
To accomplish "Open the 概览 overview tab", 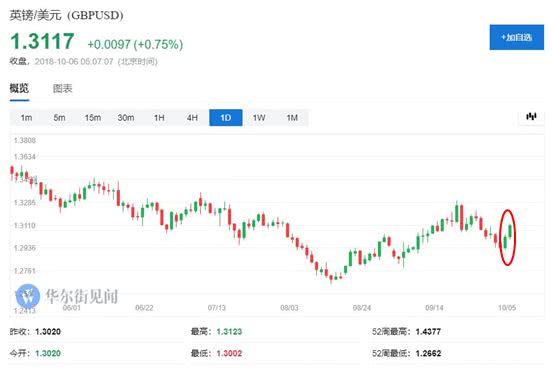I will 19,88.
